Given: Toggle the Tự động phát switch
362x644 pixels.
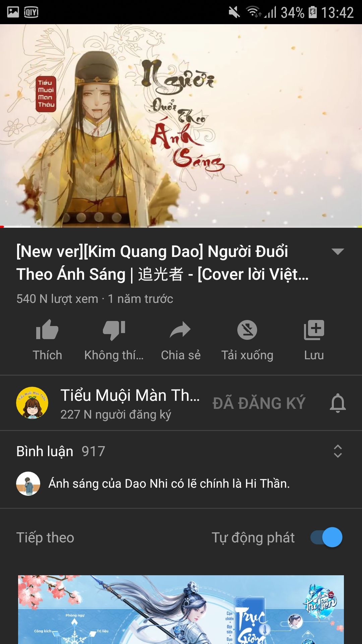Looking at the screenshot, I should (x=326, y=537).
